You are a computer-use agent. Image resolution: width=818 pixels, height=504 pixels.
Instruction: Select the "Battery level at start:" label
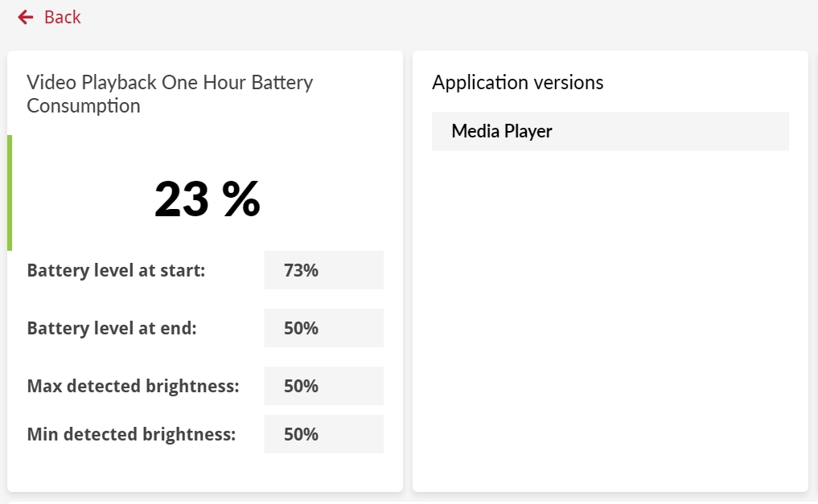[x=117, y=270]
